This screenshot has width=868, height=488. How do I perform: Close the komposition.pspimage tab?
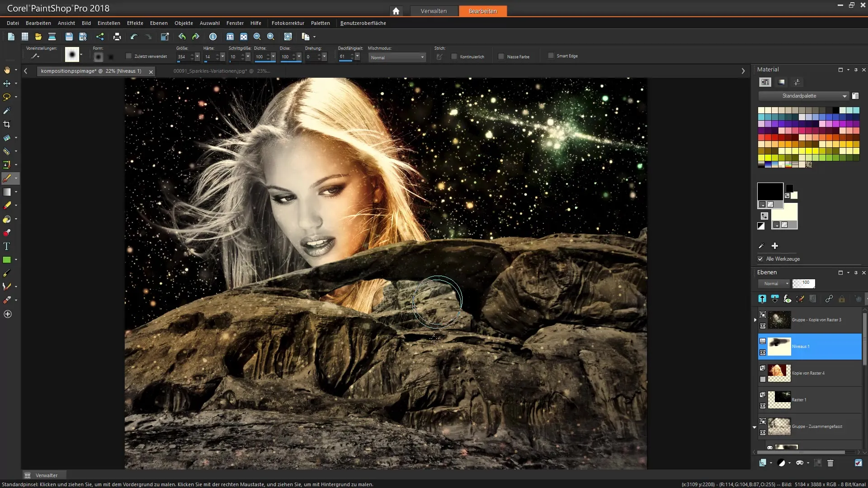(151, 72)
